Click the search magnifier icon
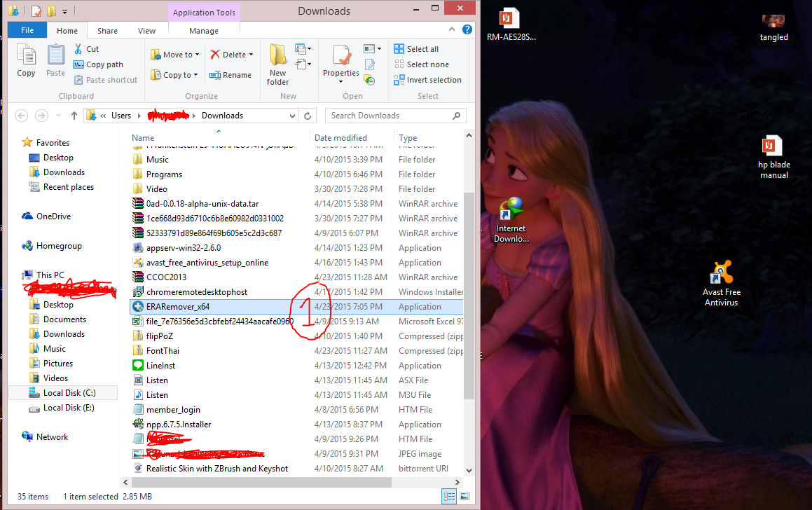Image resolution: width=812 pixels, height=510 pixels. coord(456,116)
